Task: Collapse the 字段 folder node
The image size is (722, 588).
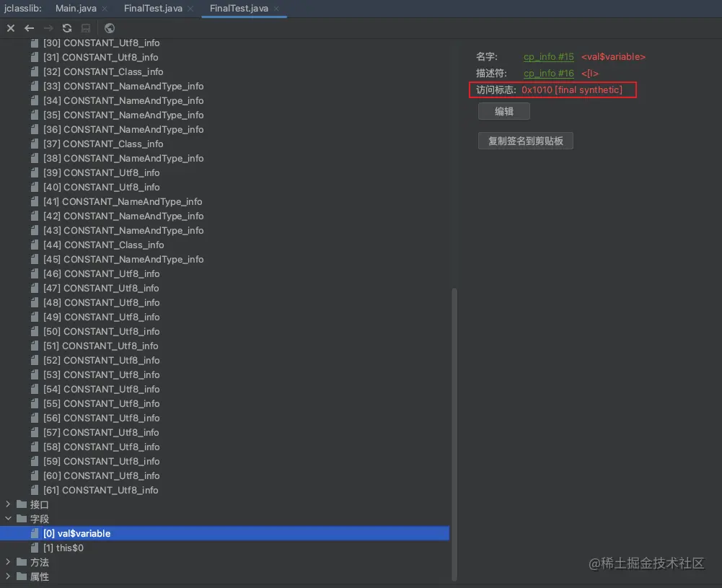Action: tap(8, 519)
